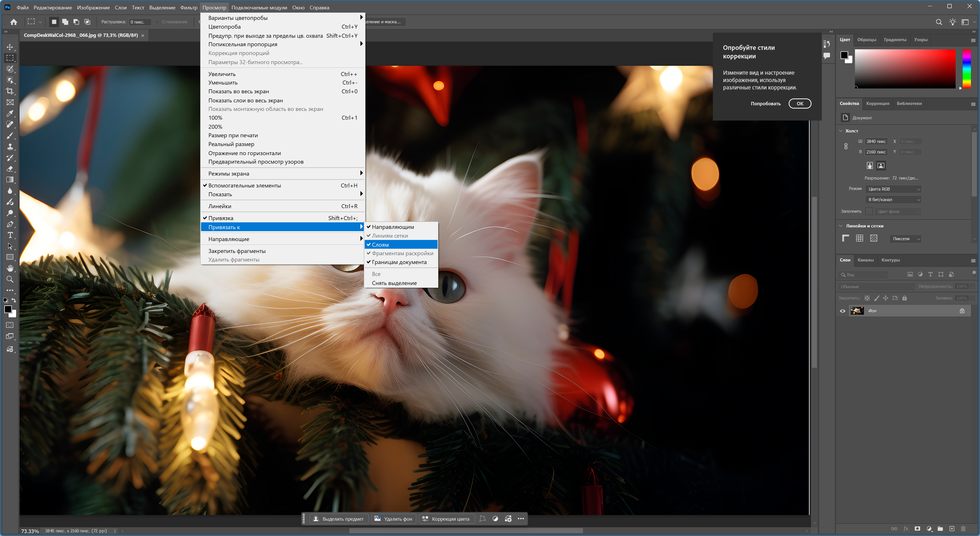
Task: Select the Zoom tool in the toolbar
Action: point(10,279)
